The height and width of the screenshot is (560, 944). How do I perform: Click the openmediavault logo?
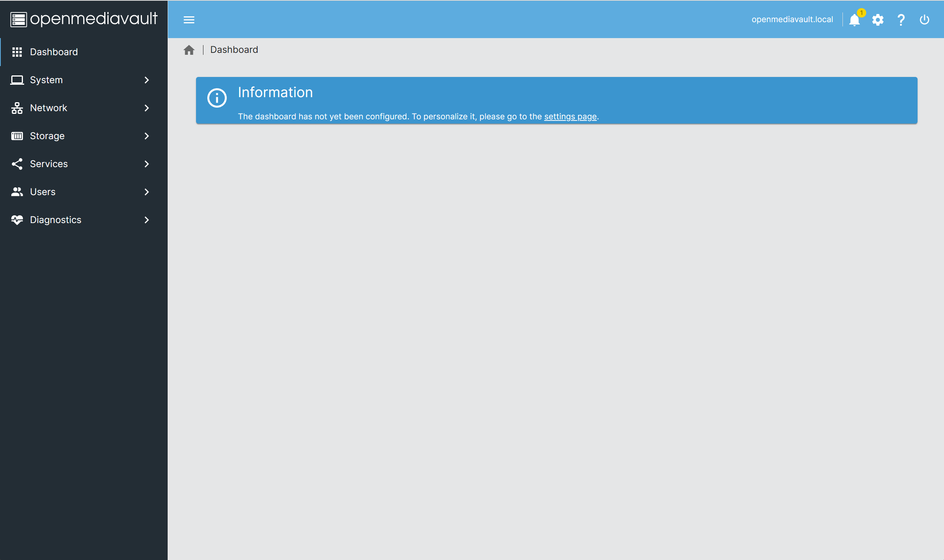(x=84, y=19)
